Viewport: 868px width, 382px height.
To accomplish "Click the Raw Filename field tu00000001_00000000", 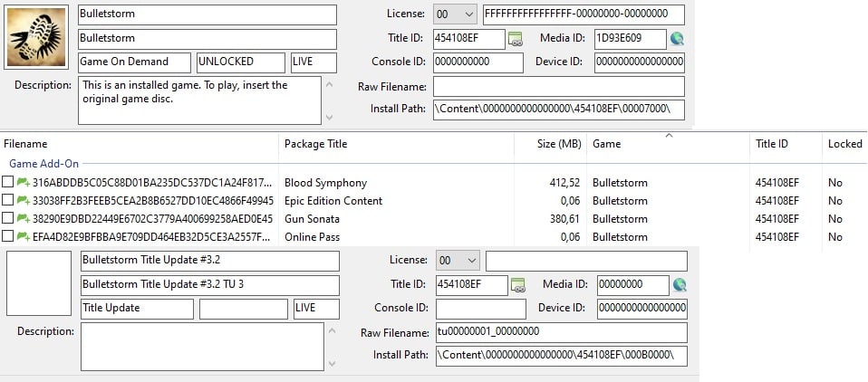I will (x=562, y=332).
